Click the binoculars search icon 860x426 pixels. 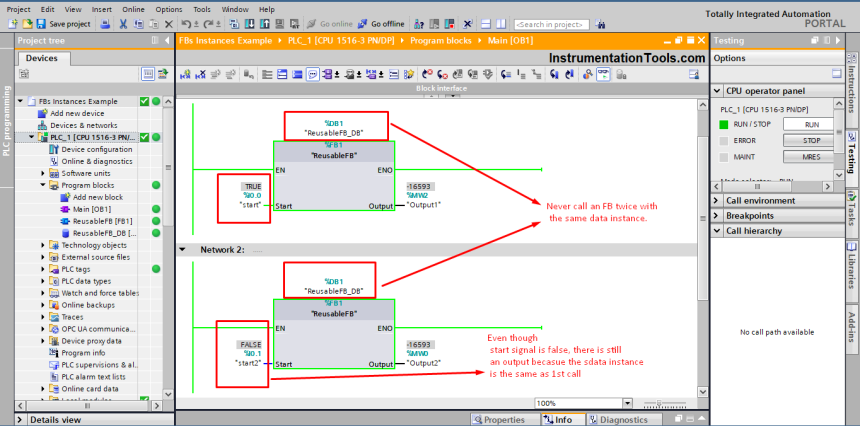coord(600,24)
